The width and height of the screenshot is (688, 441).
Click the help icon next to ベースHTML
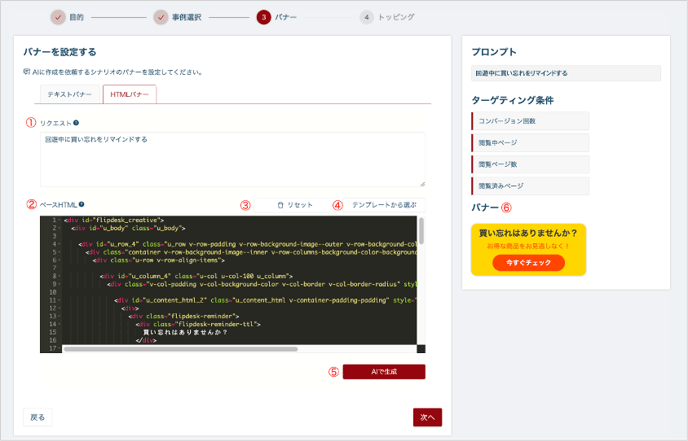pos(82,204)
